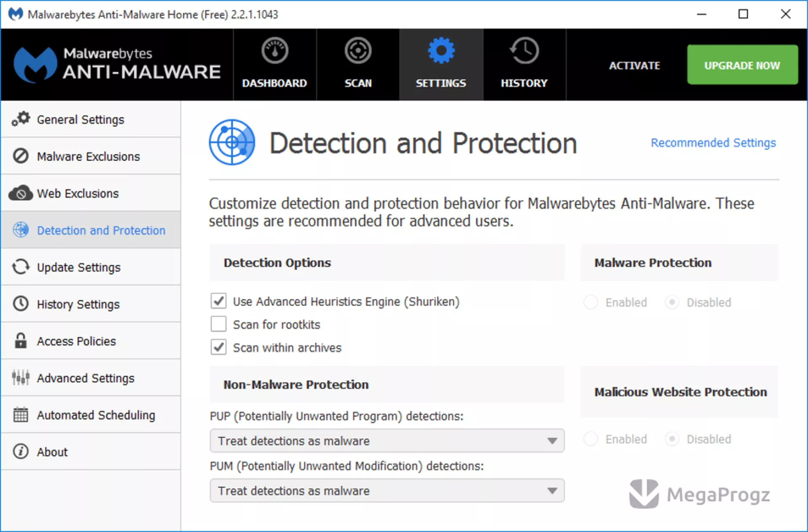The image size is (808, 532).
Task: Select Malware Protection Enabled radio button
Action: (591, 302)
